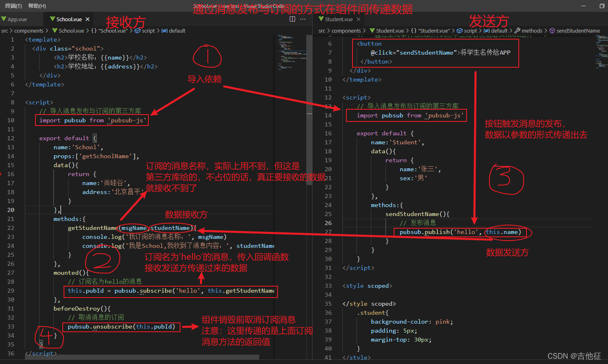Open the 帮助(H) menu
The height and width of the screenshot is (364, 608).
point(37,6)
